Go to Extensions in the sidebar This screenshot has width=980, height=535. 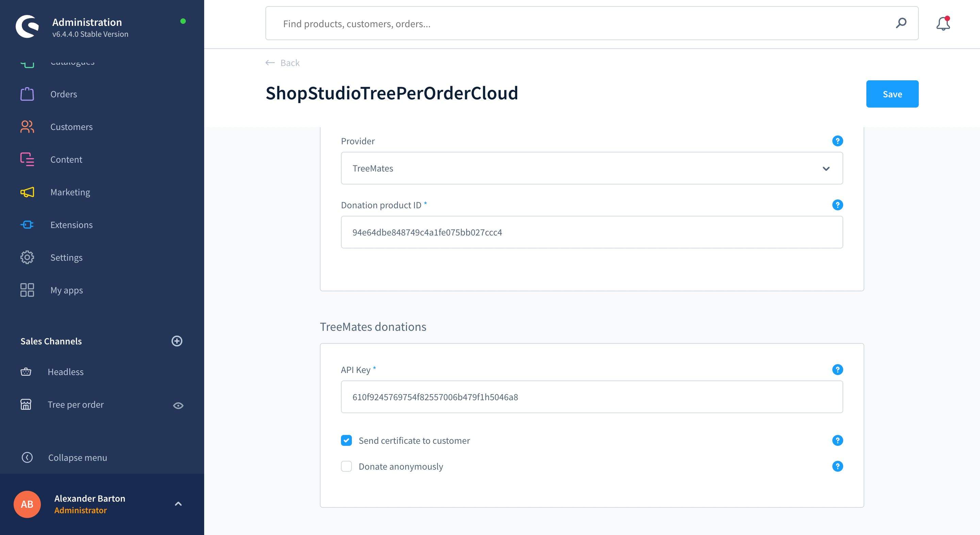(71, 225)
